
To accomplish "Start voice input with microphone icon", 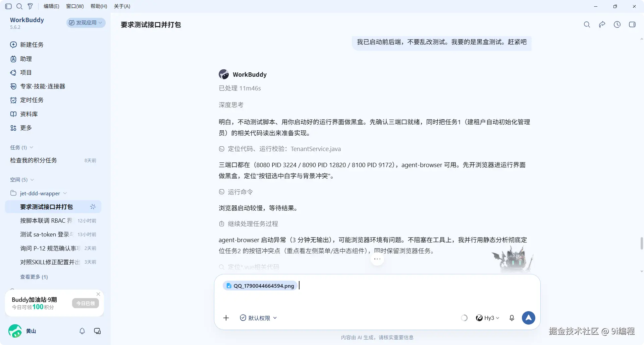I will pos(512,318).
